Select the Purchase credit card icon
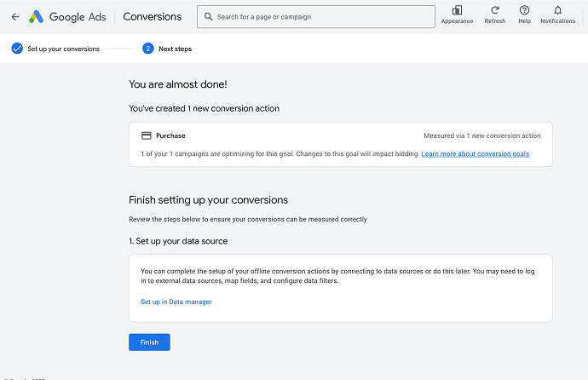The image size is (588, 380). (x=147, y=135)
